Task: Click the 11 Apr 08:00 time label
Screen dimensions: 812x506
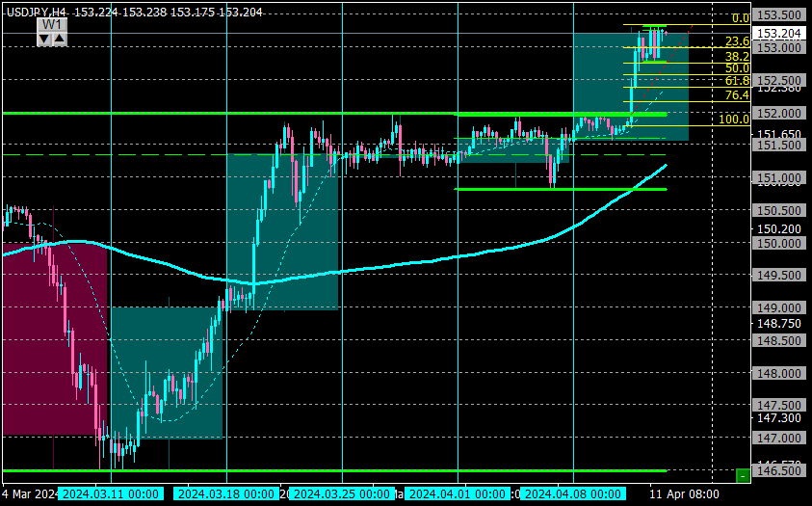Action: [x=684, y=494]
